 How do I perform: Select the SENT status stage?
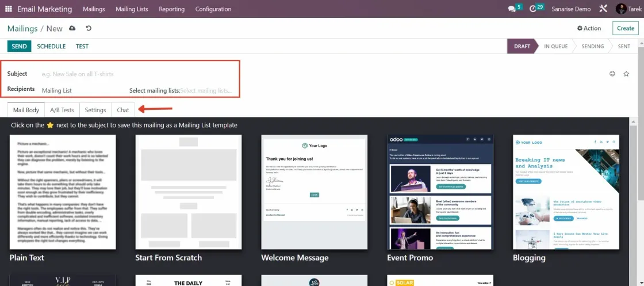[x=624, y=47]
